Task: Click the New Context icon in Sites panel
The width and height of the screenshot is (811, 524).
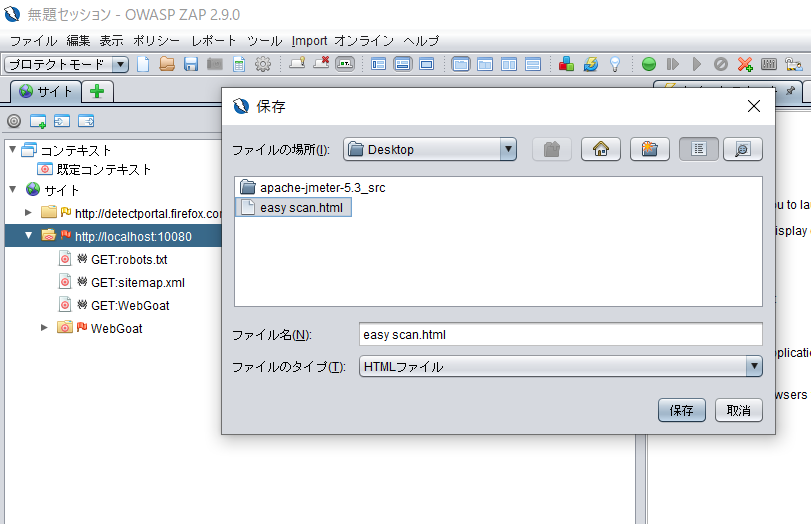Action: pyautogui.click(x=38, y=121)
